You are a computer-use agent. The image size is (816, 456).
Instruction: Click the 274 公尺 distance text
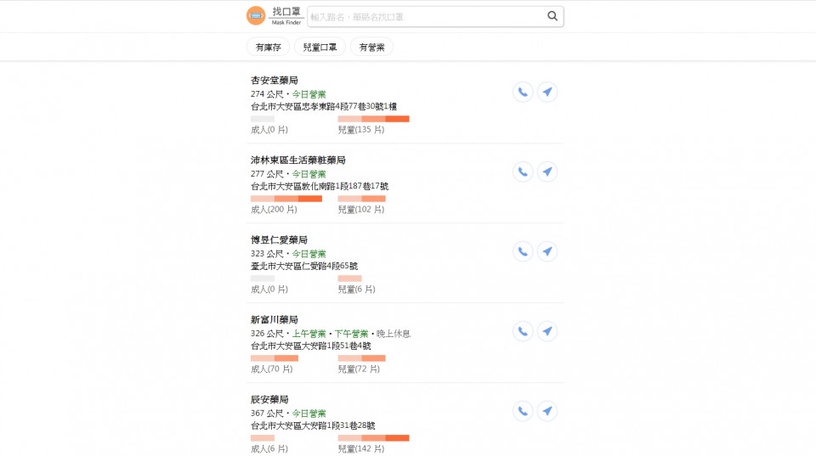pyautogui.click(x=267, y=94)
